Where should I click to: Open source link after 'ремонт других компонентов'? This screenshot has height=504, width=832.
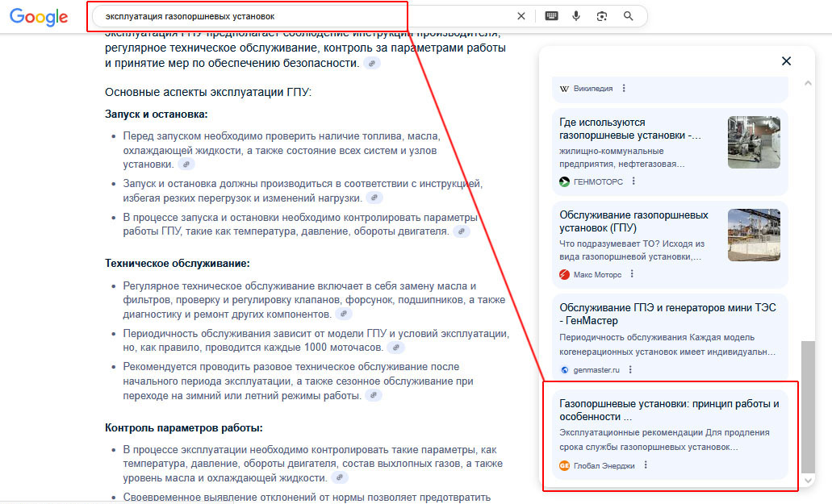pos(344,314)
